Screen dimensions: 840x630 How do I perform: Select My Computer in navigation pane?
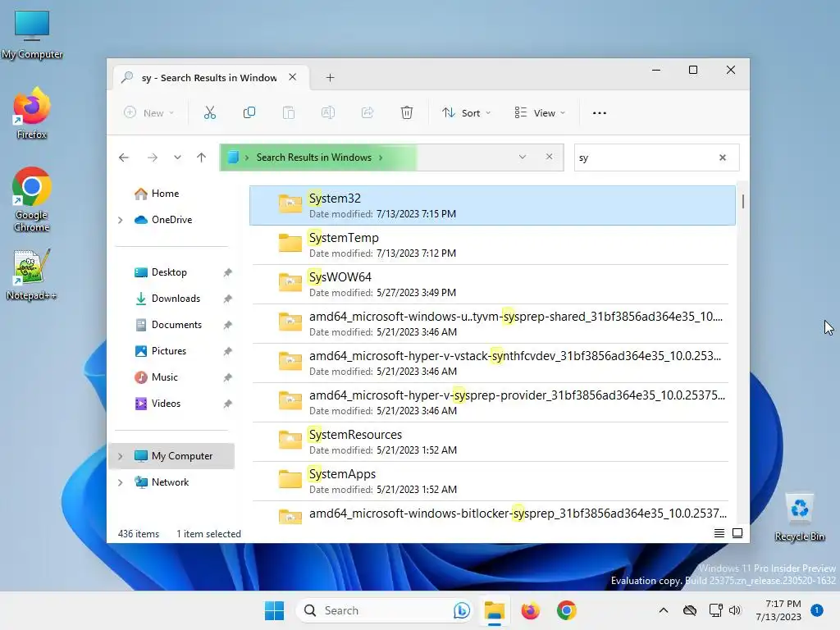172,456
